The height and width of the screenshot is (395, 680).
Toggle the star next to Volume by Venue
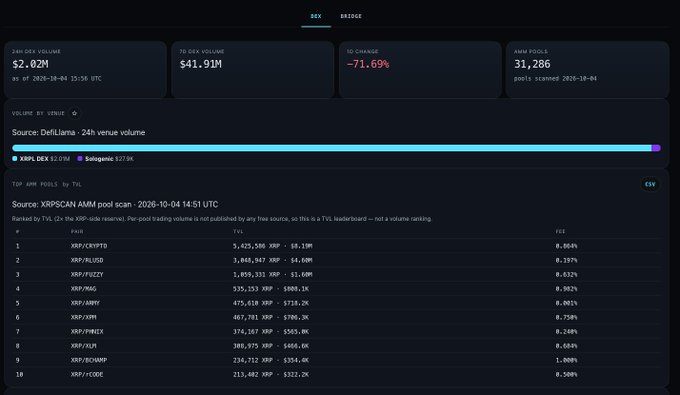(x=75, y=113)
